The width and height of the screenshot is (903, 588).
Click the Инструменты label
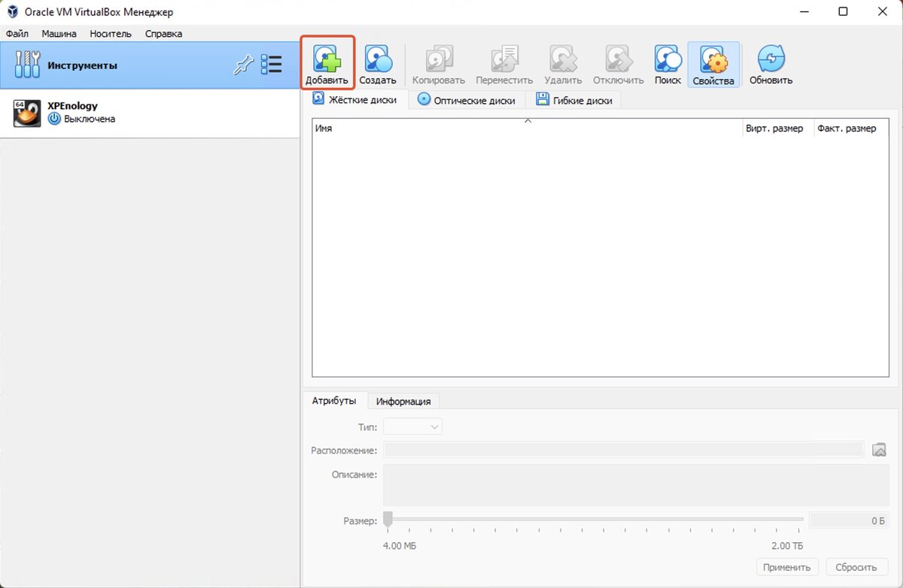(x=82, y=65)
